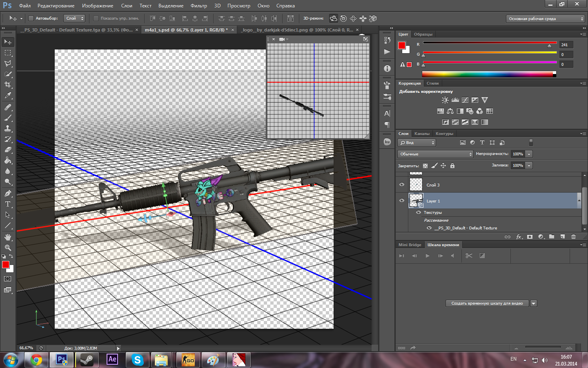Delete layer with trash icon
This screenshot has height=368, width=588.
tap(573, 237)
